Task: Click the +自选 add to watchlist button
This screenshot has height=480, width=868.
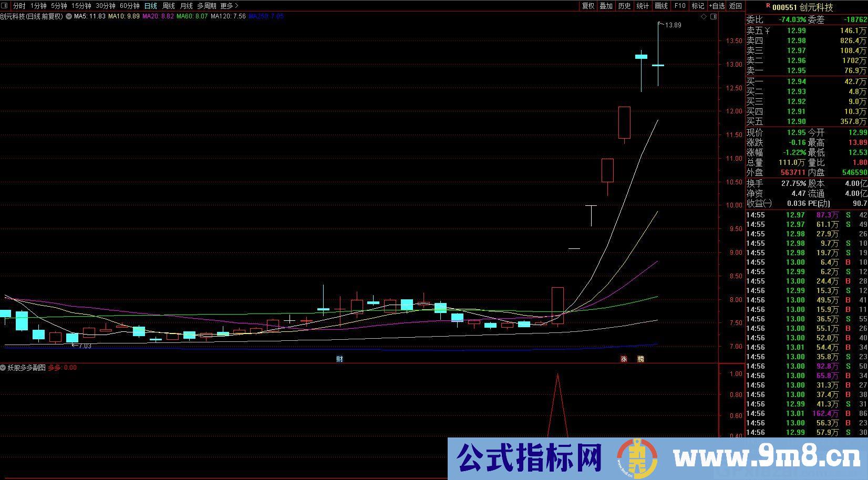Action: coord(717,6)
